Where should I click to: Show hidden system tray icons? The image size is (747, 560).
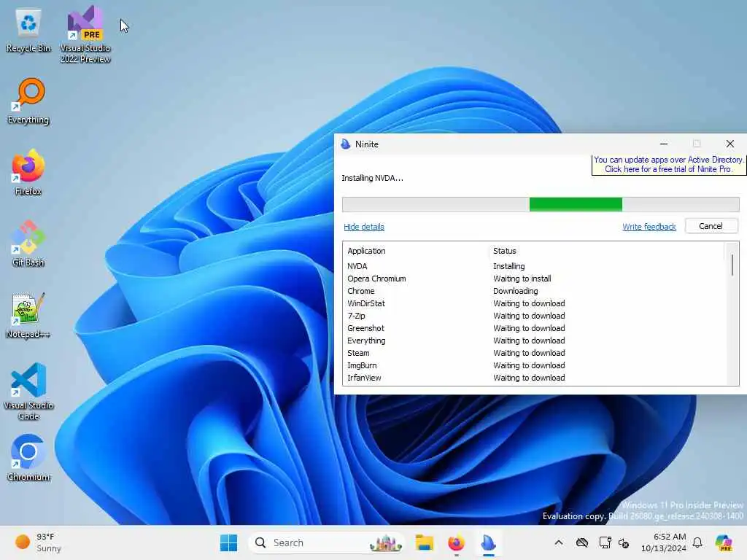pyautogui.click(x=559, y=542)
